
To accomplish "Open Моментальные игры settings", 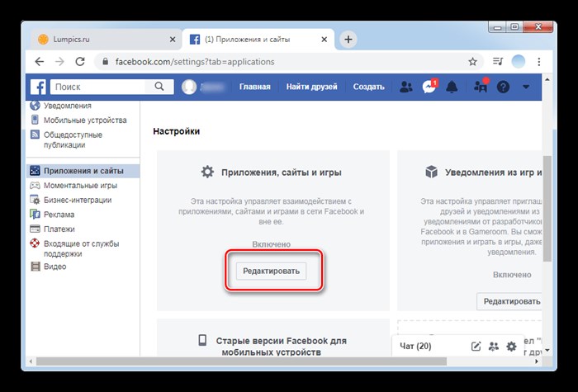I will click(x=80, y=186).
